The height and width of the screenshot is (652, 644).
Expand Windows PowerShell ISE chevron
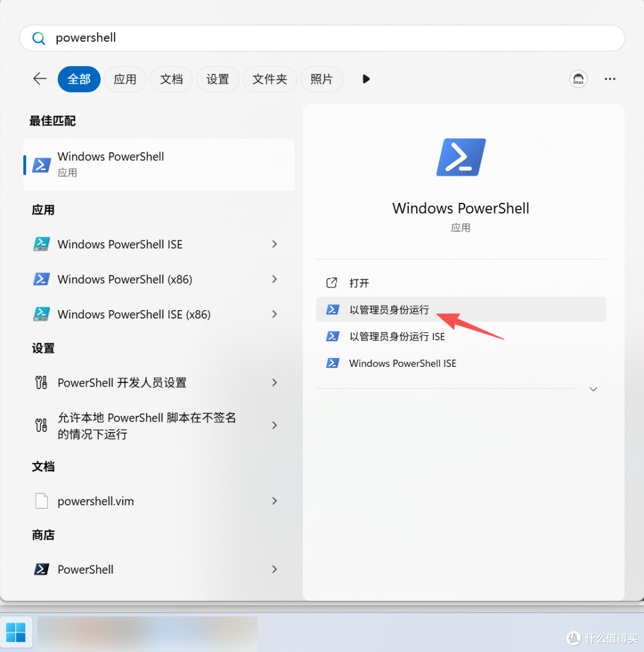coord(274,244)
